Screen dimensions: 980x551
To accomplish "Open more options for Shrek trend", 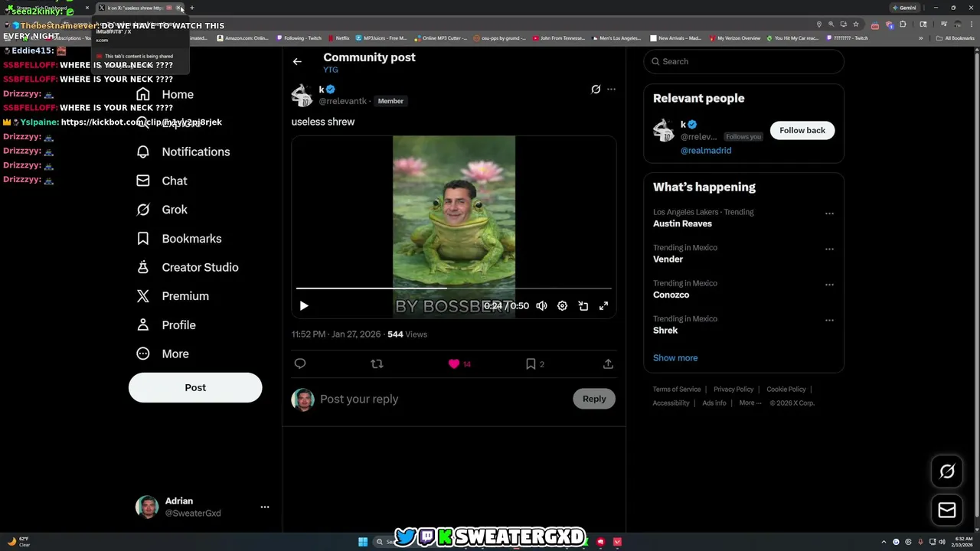I will [x=829, y=321].
